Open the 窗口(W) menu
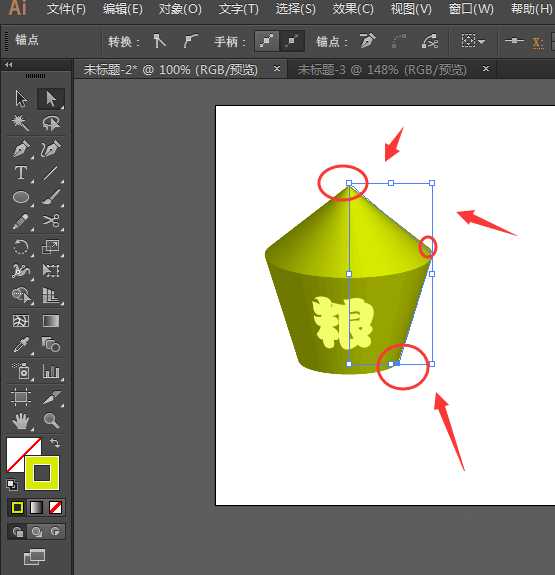This screenshot has height=575, width=555. pyautogui.click(x=471, y=9)
